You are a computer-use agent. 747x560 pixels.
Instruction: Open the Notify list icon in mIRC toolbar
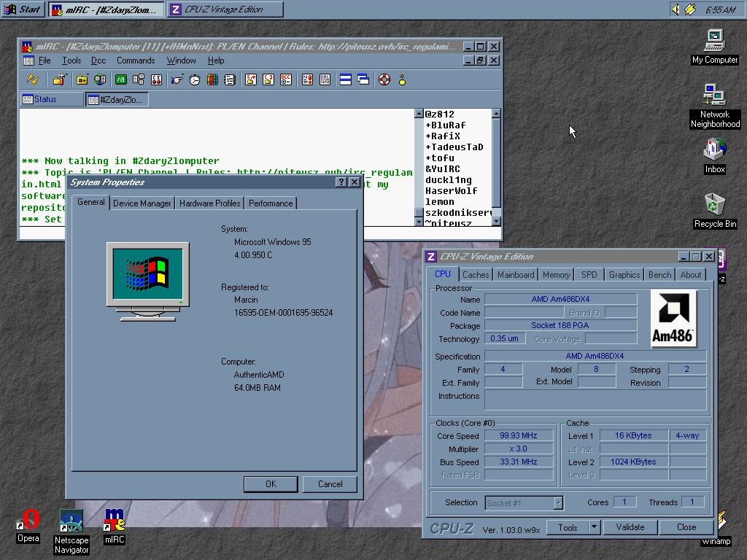(x=307, y=79)
